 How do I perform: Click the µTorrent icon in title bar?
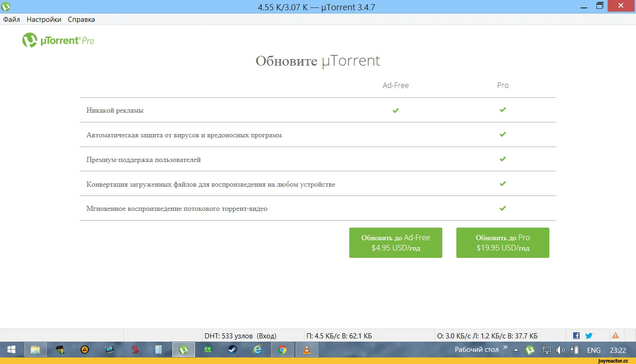[6, 7]
